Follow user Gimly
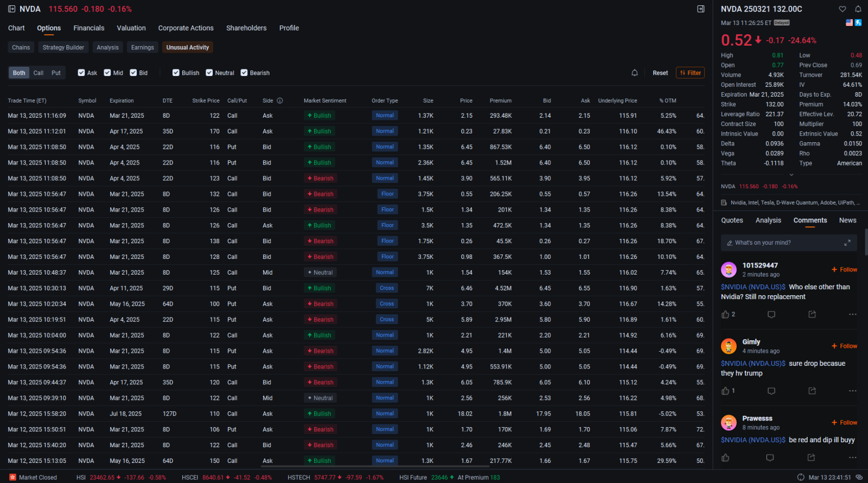This screenshot has height=483, width=868. 845,346
